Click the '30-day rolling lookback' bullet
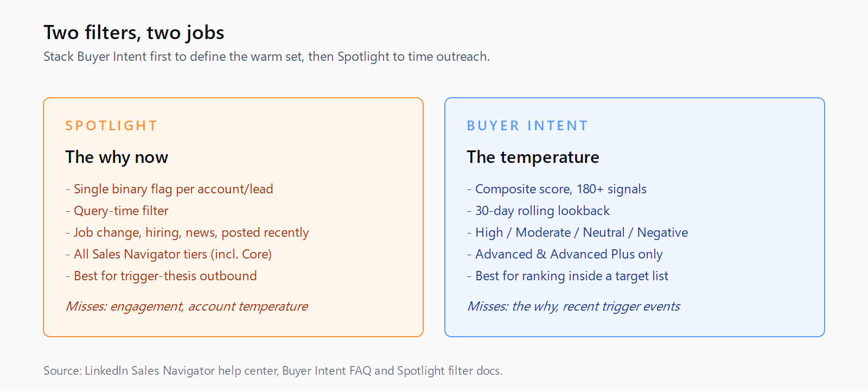This screenshot has height=391, width=868. [538, 211]
